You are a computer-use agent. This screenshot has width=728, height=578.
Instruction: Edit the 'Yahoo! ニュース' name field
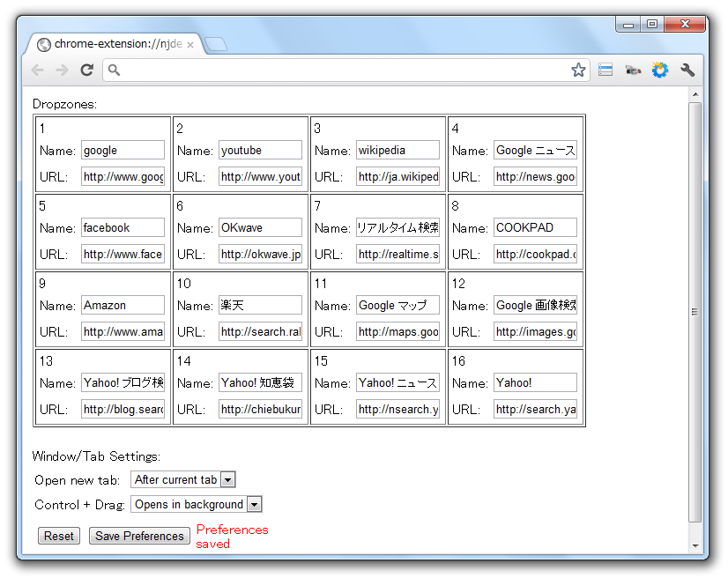[x=397, y=382]
